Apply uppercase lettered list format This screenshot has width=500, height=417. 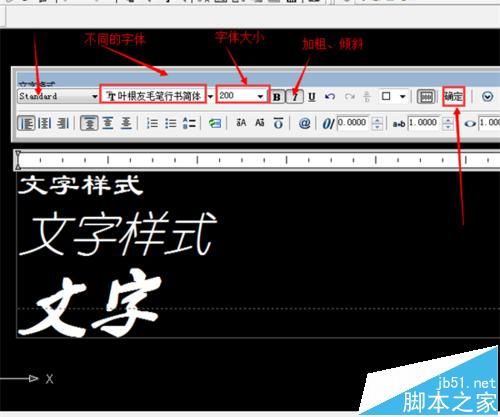(189, 123)
